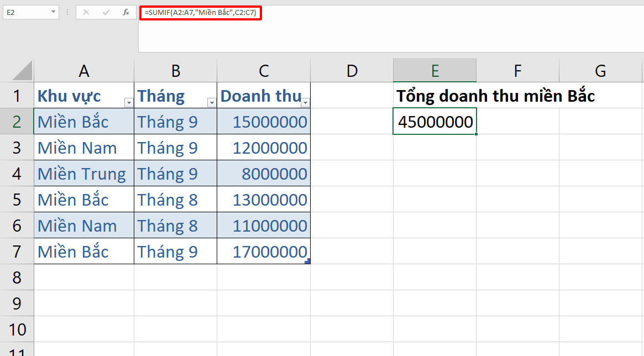Select column E by its header
The image size is (644, 356).
[x=434, y=71]
